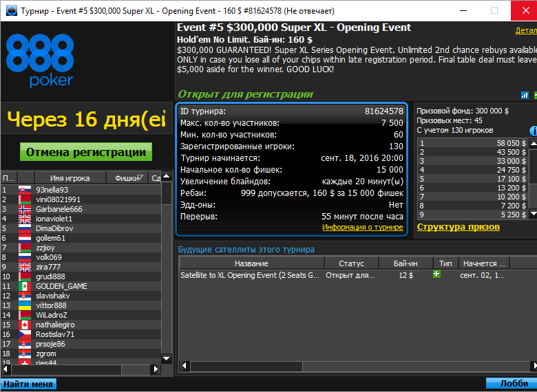Click the flag beside zzjioy
The height and width of the screenshot is (392, 537).
(x=25, y=248)
